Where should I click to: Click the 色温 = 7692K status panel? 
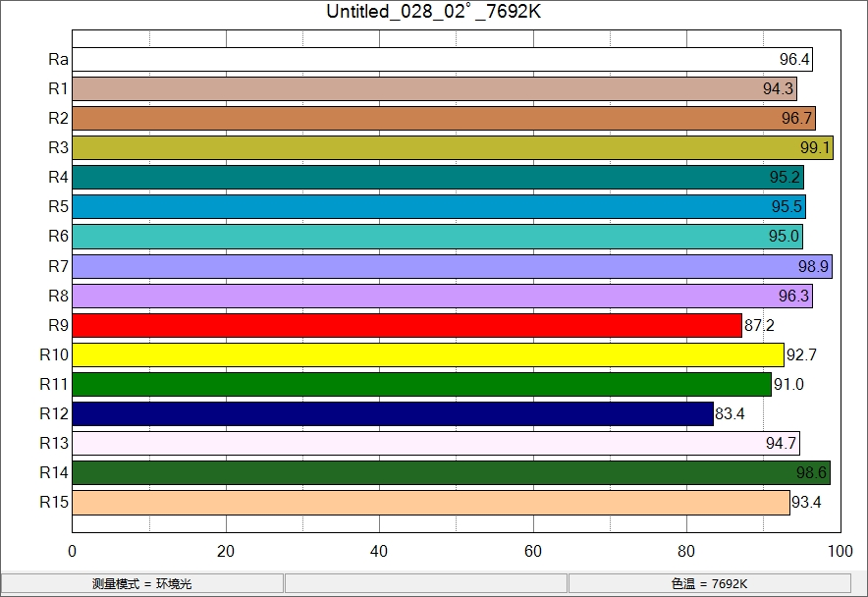(x=709, y=583)
